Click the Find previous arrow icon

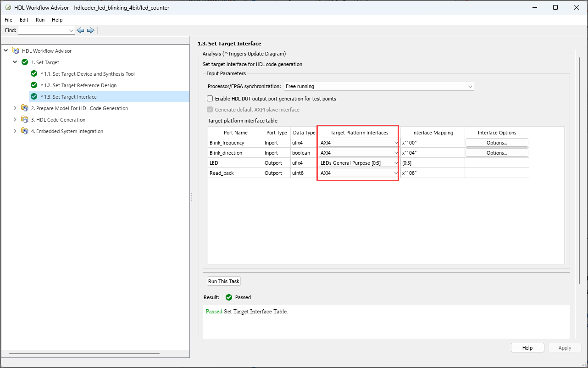[80, 30]
